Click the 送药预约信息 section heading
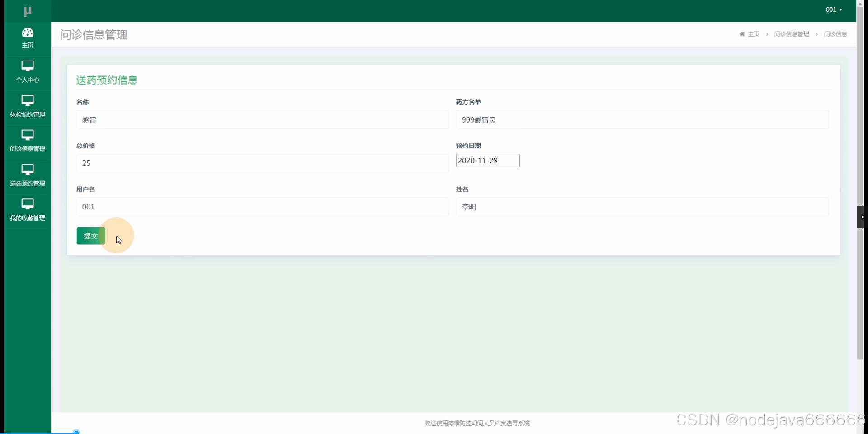868x434 pixels. click(107, 80)
